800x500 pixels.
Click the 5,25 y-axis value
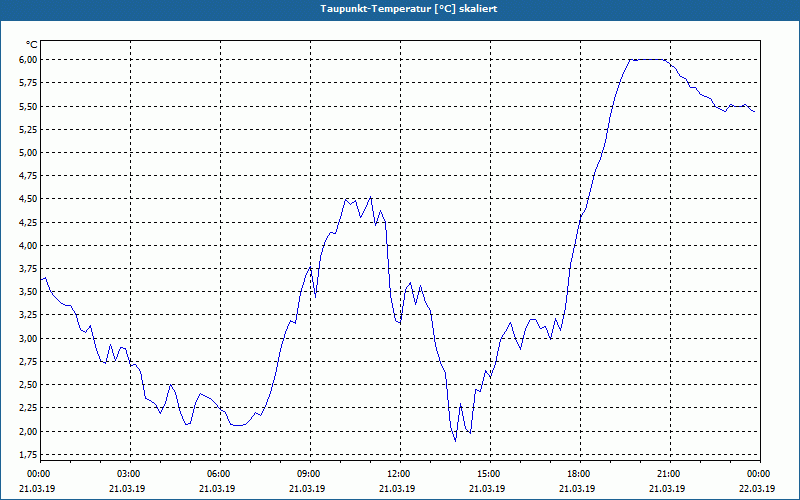pos(28,130)
